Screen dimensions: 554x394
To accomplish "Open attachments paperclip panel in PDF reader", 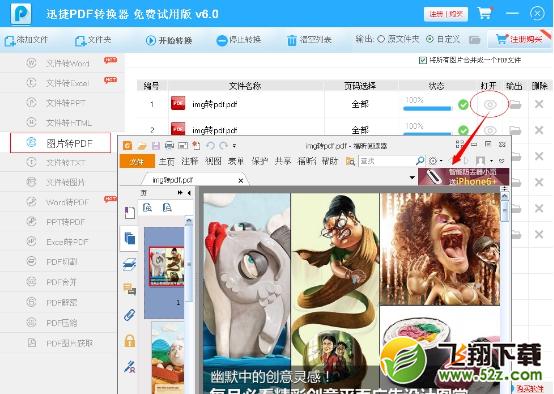I will [130, 314].
